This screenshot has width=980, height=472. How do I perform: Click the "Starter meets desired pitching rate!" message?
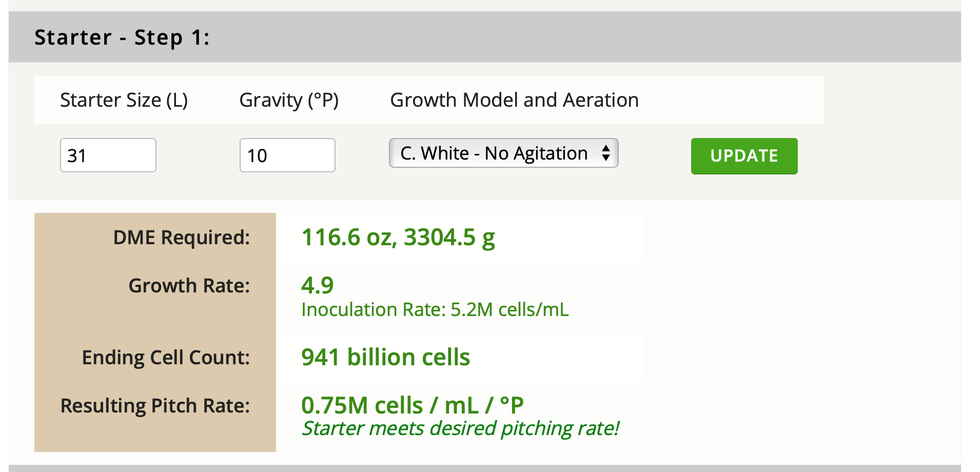[460, 428]
